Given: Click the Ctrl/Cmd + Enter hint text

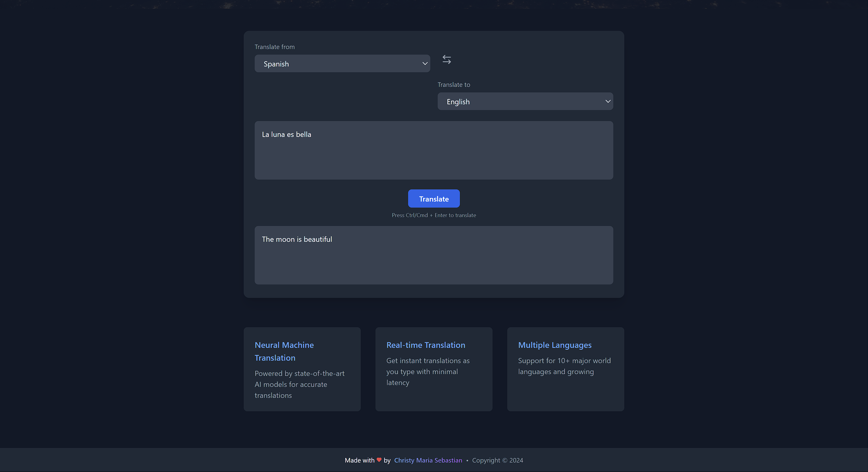Looking at the screenshot, I should pyautogui.click(x=433, y=215).
